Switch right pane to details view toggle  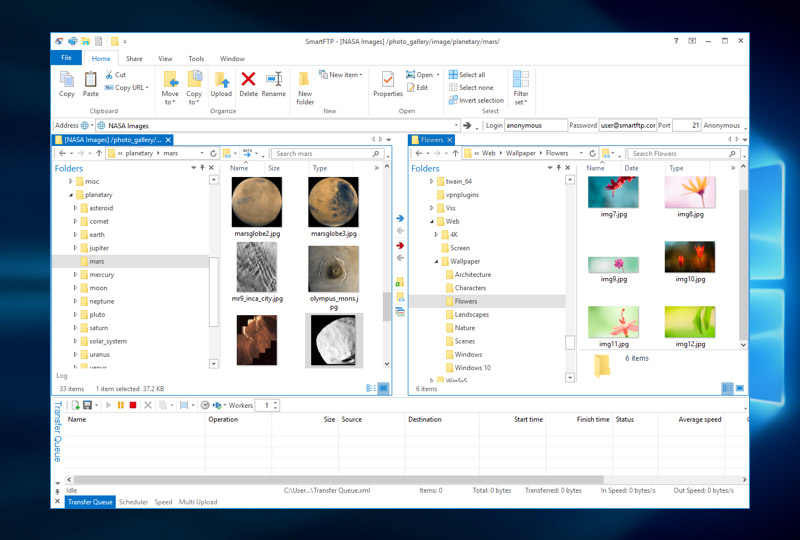click(728, 388)
